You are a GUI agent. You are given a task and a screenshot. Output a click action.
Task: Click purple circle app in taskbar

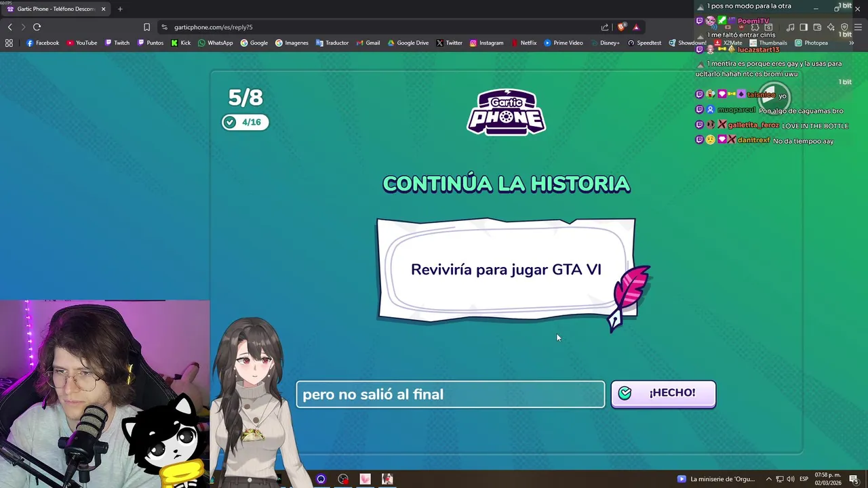click(321, 479)
